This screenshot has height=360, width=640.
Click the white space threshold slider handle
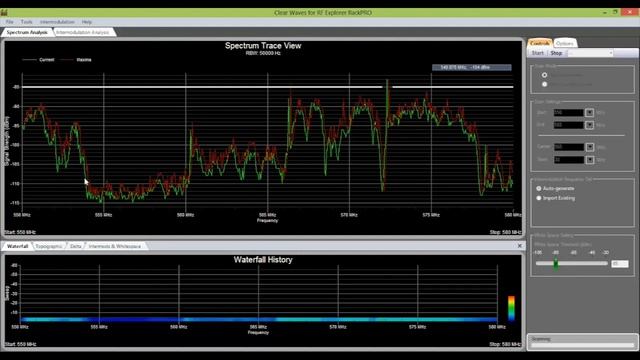tap(556, 264)
